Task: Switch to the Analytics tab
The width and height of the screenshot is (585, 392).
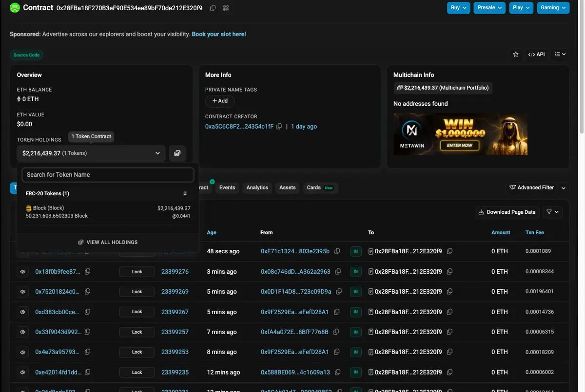Action: [x=257, y=187]
